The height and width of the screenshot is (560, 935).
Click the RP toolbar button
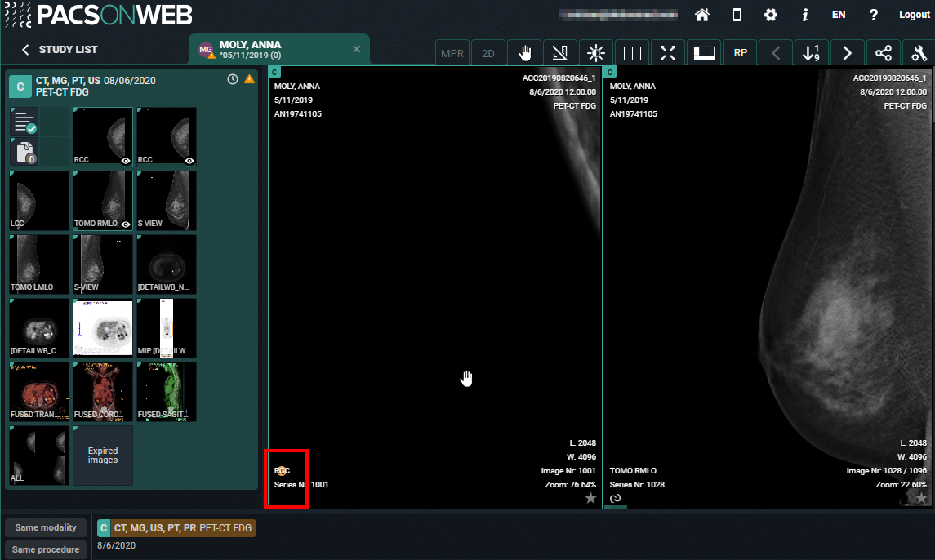pyautogui.click(x=740, y=53)
